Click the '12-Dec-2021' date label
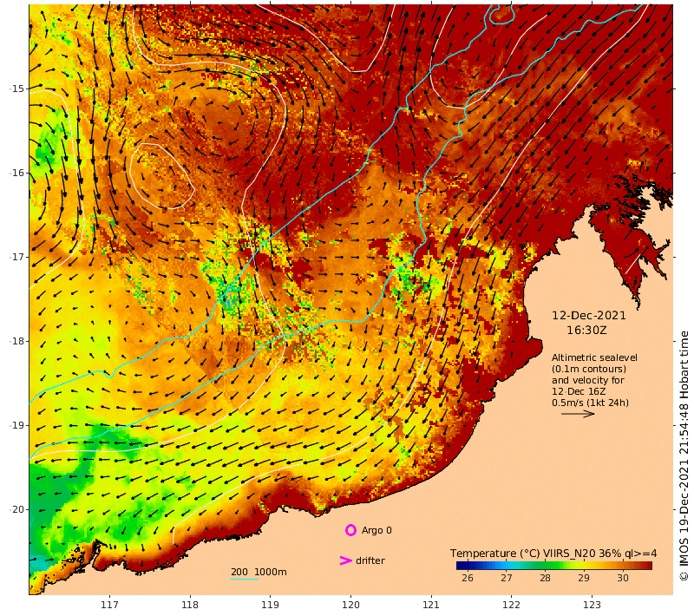 [589, 316]
